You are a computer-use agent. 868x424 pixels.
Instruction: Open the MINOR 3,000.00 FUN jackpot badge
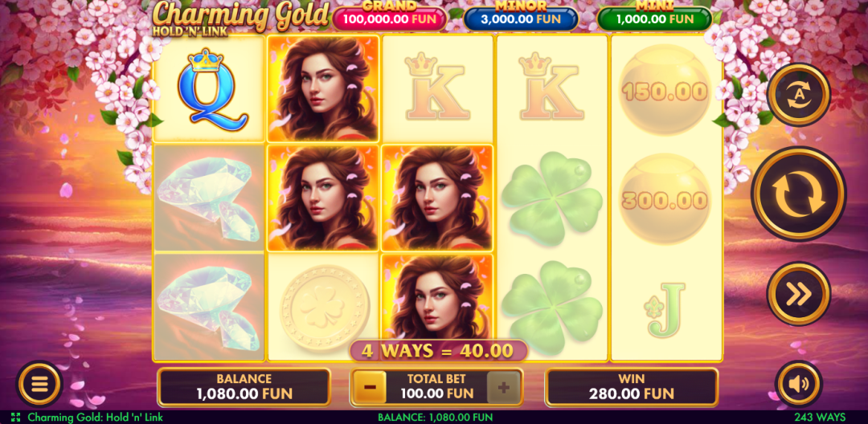coord(520,18)
